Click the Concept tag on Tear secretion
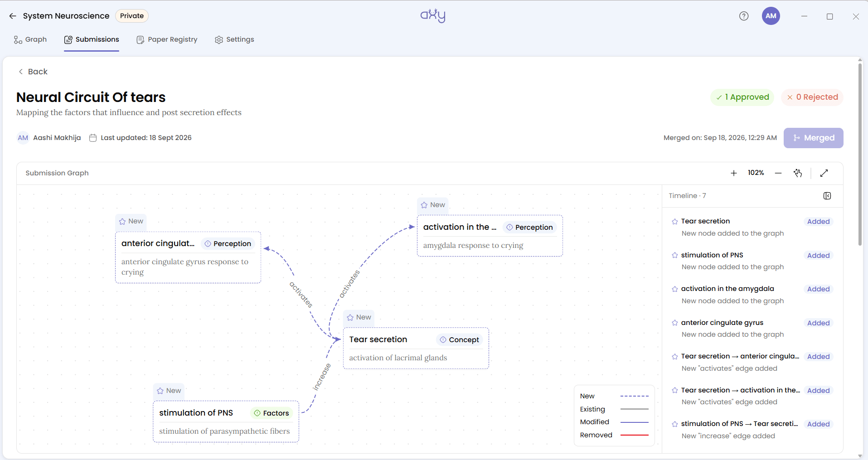The height and width of the screenshot is (460, 868). (460, 339)
